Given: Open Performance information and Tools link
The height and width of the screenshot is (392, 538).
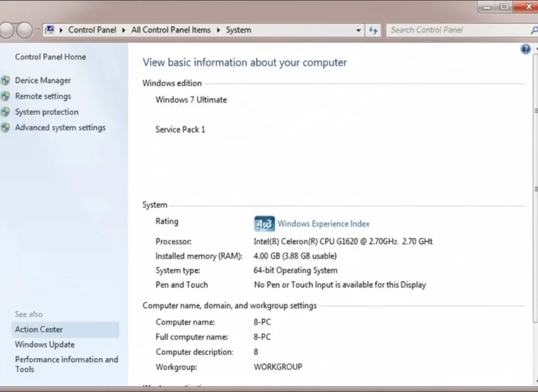Looking at the screenshot, I should coord(66,364).
